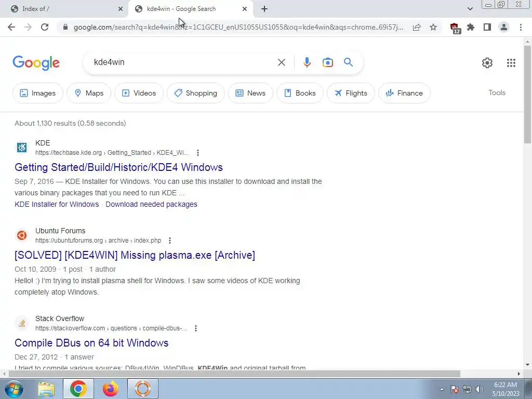Open the Google apps grid
The image size is (532, 399).
pyautogui.click(x=511, y=63)
